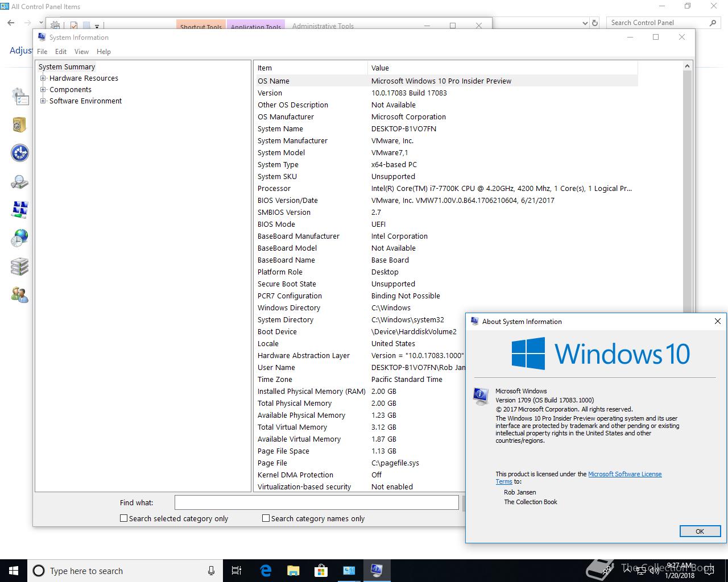Open the yellow safe icon in Control Panel
The image size is (728, 582).
pyautogui.click(x=19, y=124)
